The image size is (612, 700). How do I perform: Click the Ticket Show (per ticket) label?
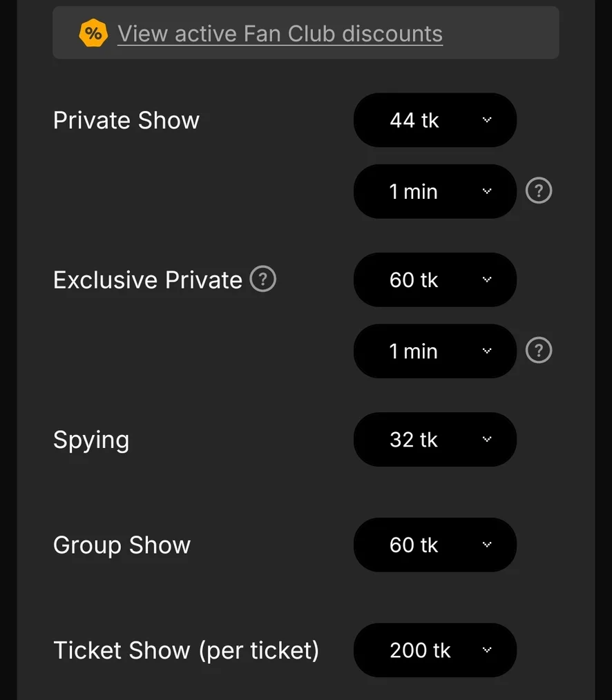click(x=186, y=650)
